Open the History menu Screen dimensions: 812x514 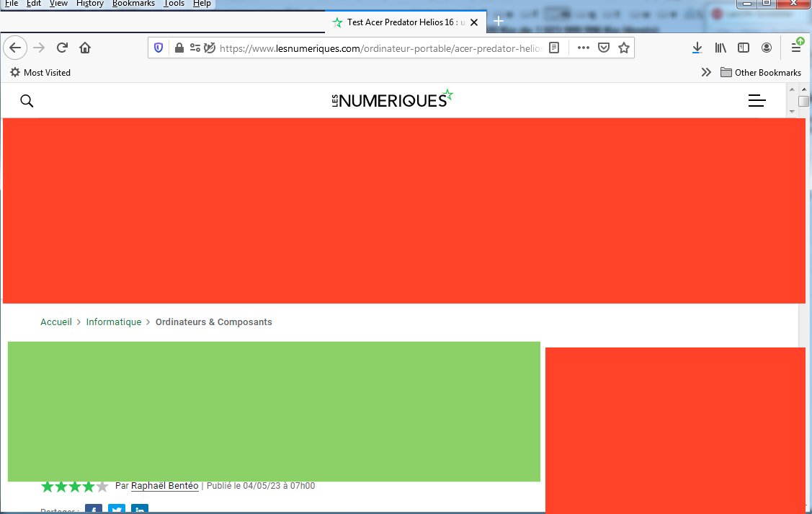pyautogui.click(x=89, y=4)
